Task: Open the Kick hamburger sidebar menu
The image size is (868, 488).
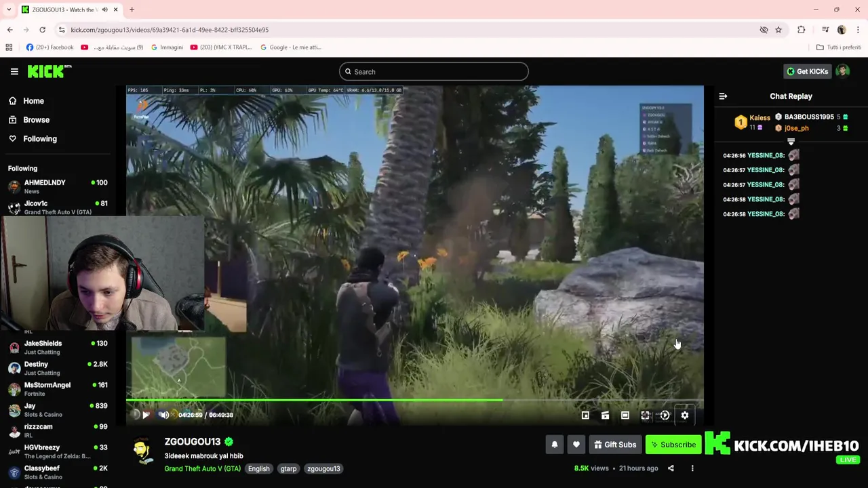Action: click(x=14, y=71)
